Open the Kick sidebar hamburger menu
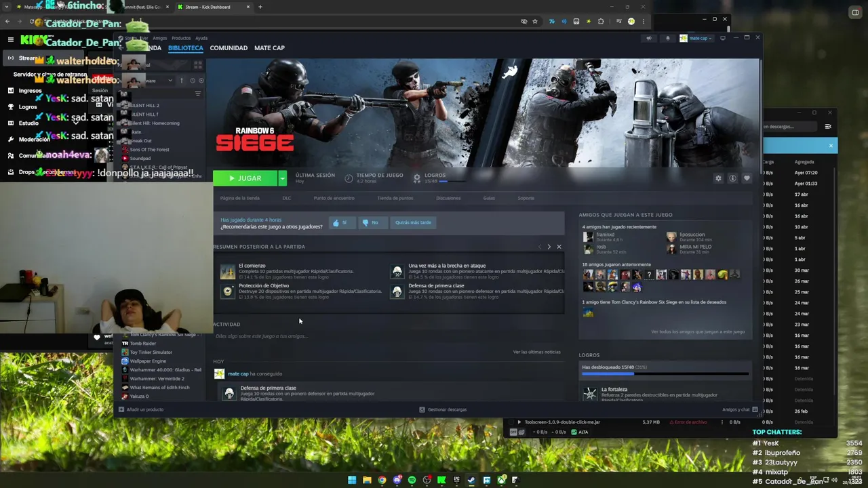Viewport: 868px width, 488px height. (10, 40)
